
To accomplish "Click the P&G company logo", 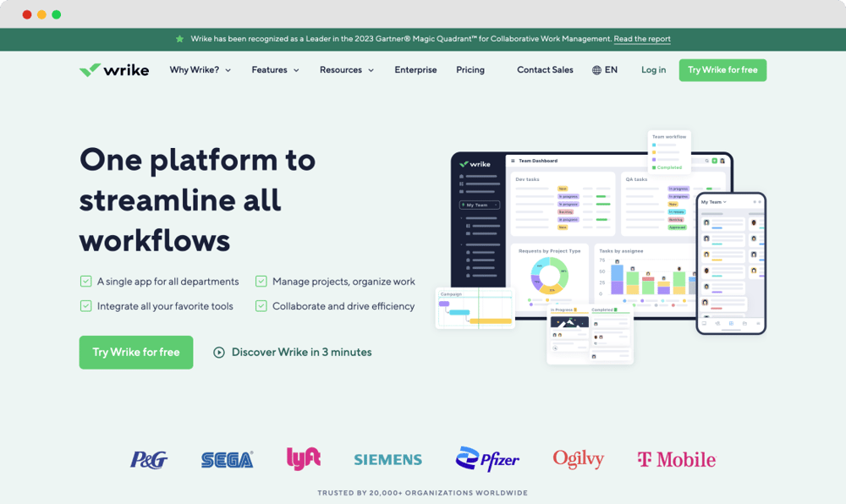I will tap(148, 459).
